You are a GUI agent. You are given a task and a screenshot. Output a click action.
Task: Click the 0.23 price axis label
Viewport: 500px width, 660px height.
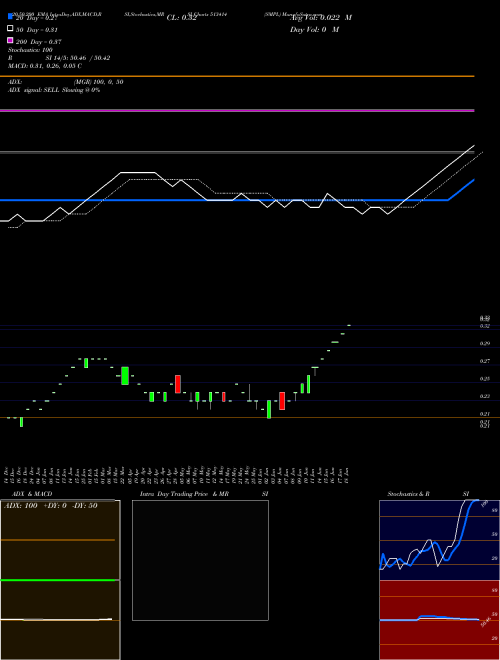click(485, 396)
